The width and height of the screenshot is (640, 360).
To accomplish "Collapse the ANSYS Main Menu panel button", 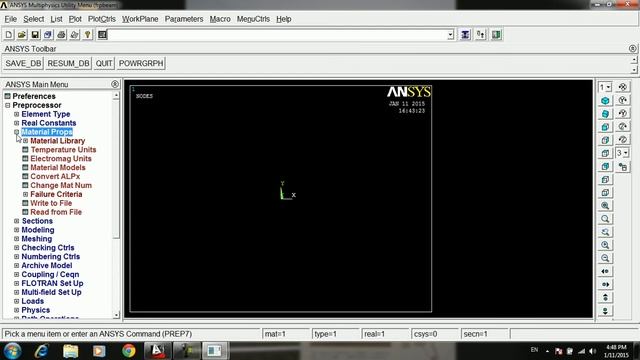I will [115, 84].
